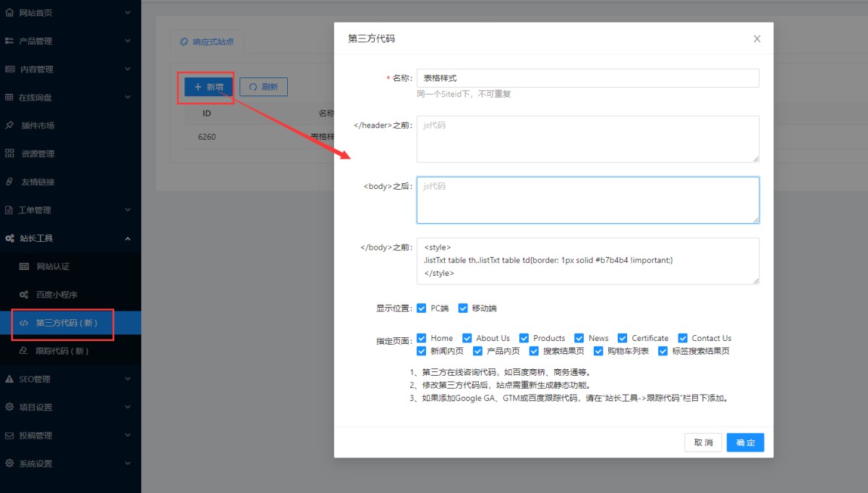The width and height of the screenshot is (868, 493).
Task: Disable the 购物车列表 checkbox
Action: (x=598, y=351)
